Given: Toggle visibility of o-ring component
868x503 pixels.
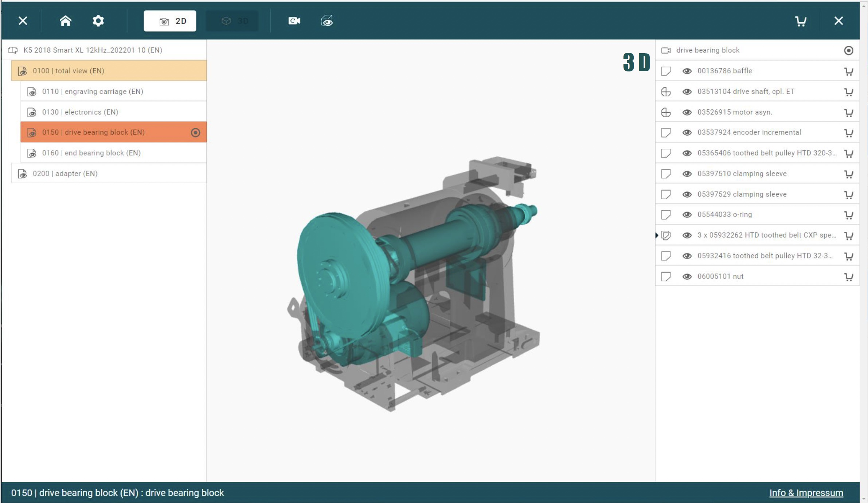Looking at the screenshot, I should pyautogui.click(x=687, y=214).
